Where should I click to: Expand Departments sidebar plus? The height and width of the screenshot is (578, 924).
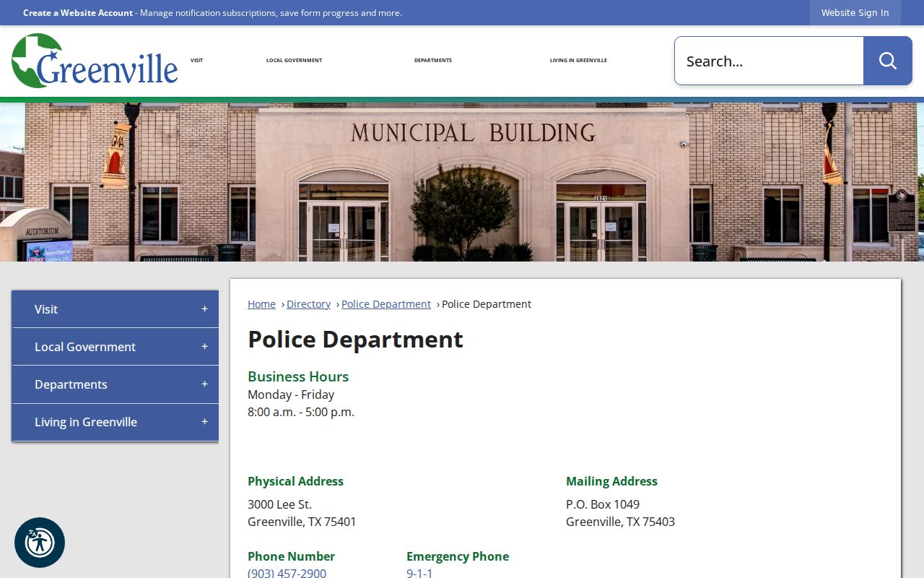pos(204,384)
